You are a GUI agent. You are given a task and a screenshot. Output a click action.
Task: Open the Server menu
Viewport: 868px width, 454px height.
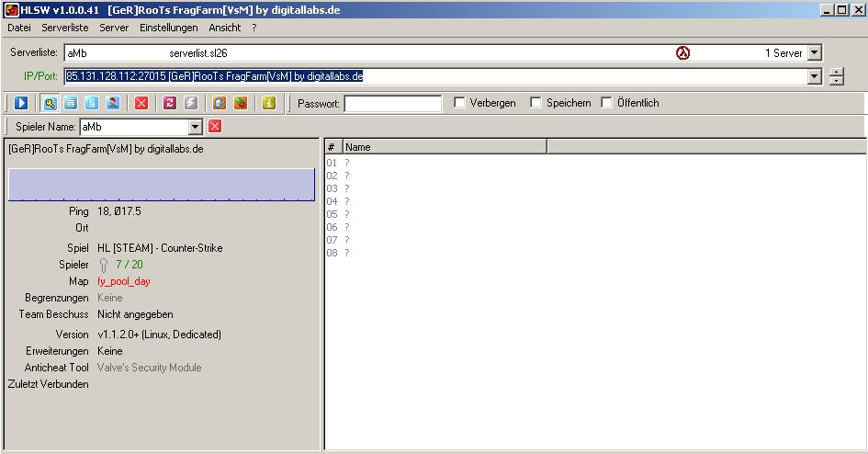point(114,28)
